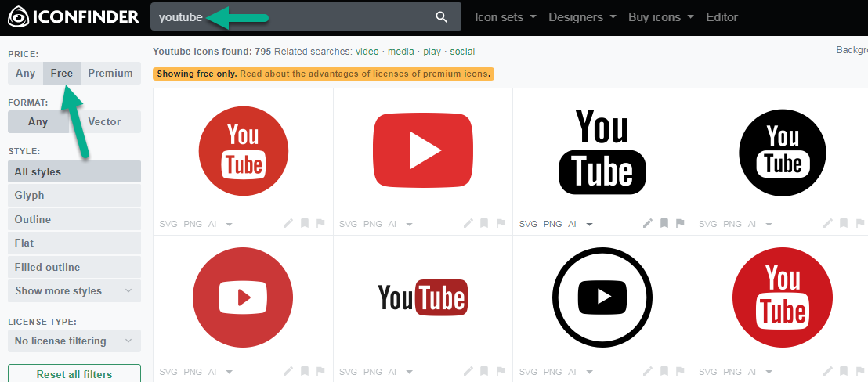Open the license filtering dropdown
The width and height of the screenshot is (868, 382).
[74, 341]
